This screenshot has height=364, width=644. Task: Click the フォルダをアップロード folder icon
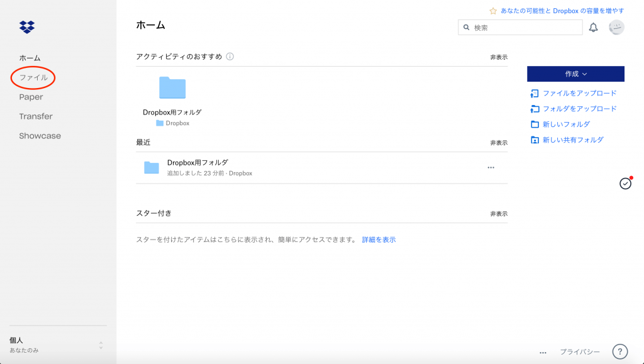(x=535, y=109)
